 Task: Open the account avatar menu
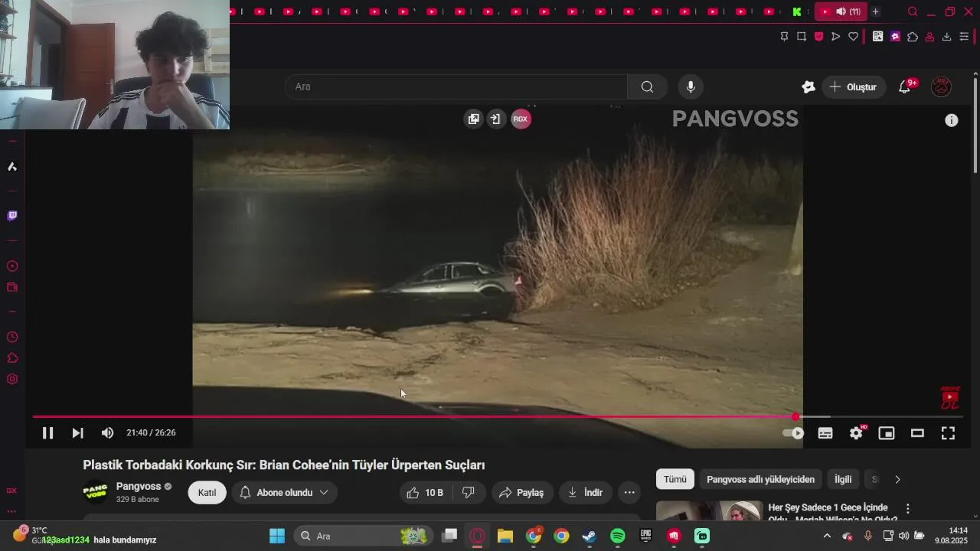(941, 86)
